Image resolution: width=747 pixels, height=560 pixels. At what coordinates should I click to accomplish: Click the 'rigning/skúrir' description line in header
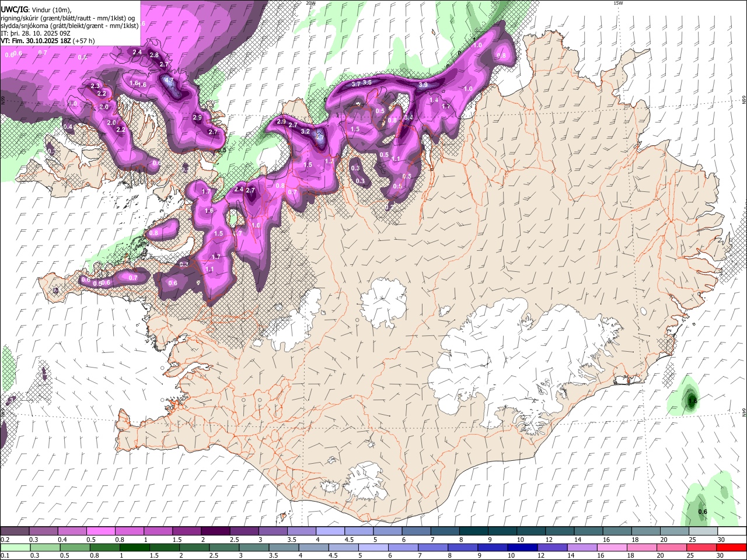click(x=68, y=18)
